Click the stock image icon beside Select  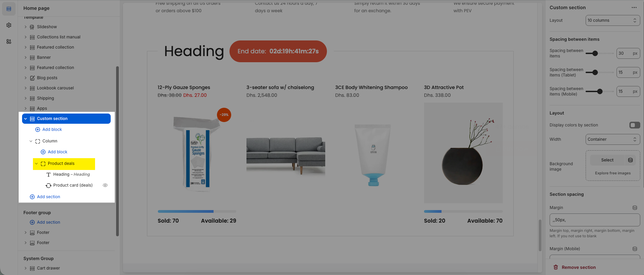[630, 160]
